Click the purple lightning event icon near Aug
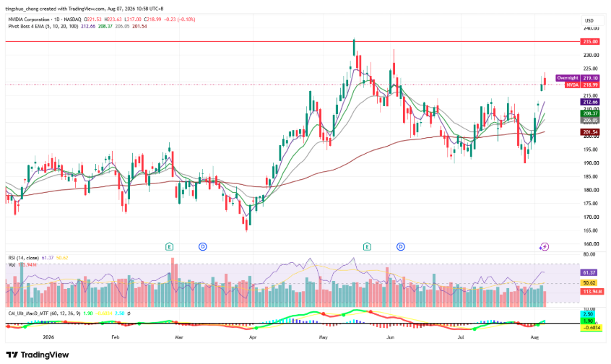 (544, 247)
